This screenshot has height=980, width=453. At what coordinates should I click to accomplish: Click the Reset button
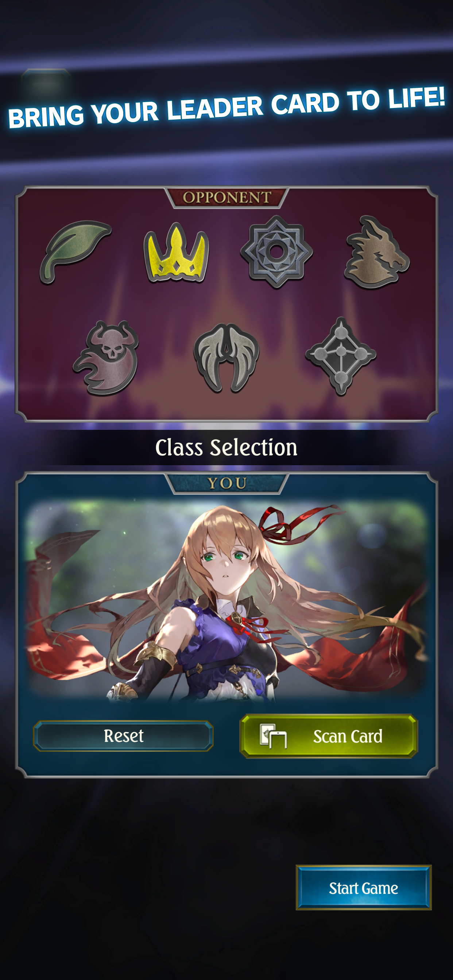pos(123,736)
